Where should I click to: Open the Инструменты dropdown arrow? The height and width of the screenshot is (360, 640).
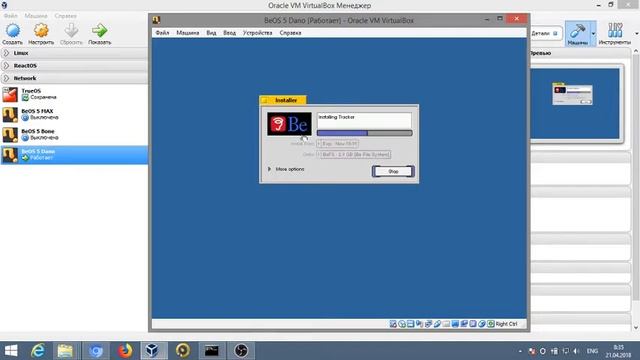[636, 33]
